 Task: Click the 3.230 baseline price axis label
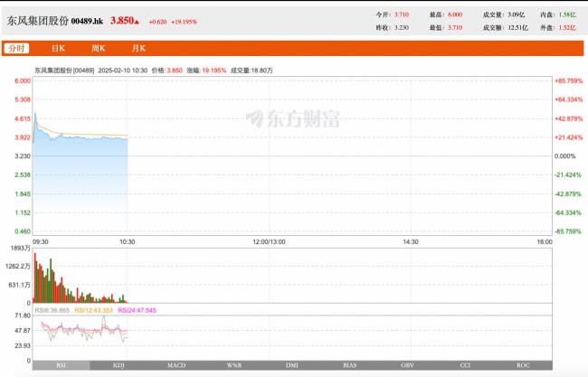(23, 156)
